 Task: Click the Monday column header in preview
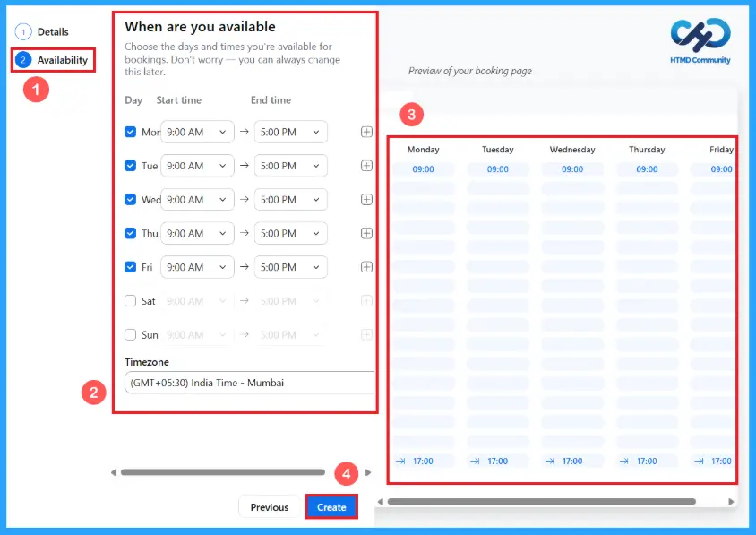423,150
